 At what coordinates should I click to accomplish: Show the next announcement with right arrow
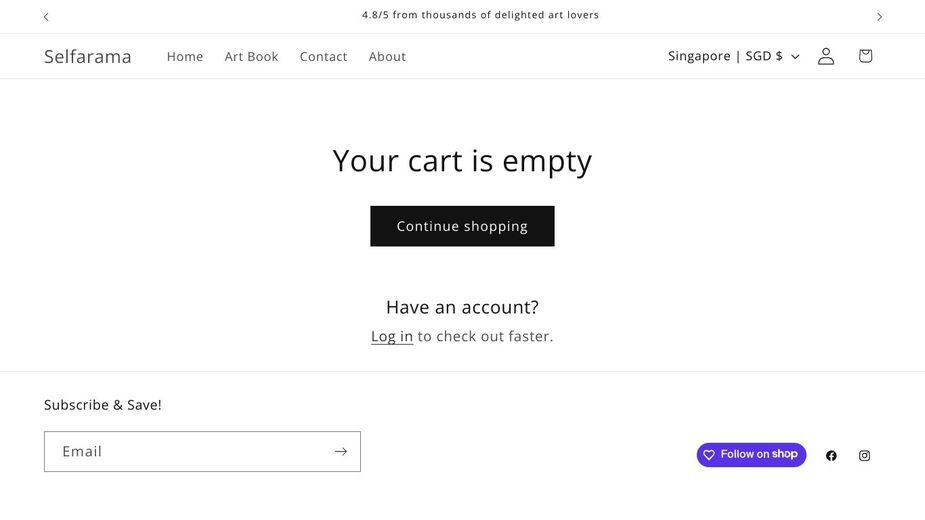pos(879,17)
